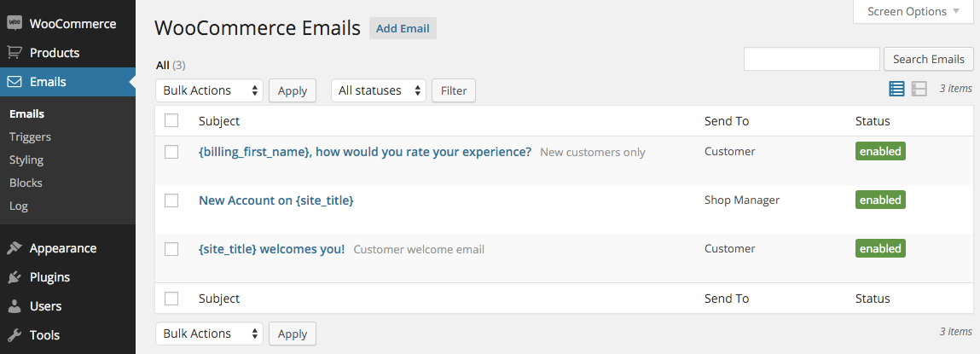
Task: Click the WooCommerce logo icon in sidebar
Action: coord(15,23)
